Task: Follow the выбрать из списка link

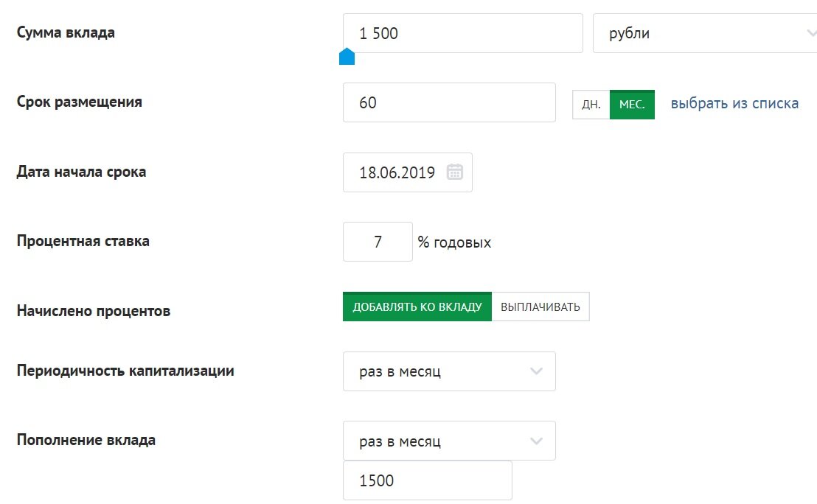Action: click(x=734, y=103)
